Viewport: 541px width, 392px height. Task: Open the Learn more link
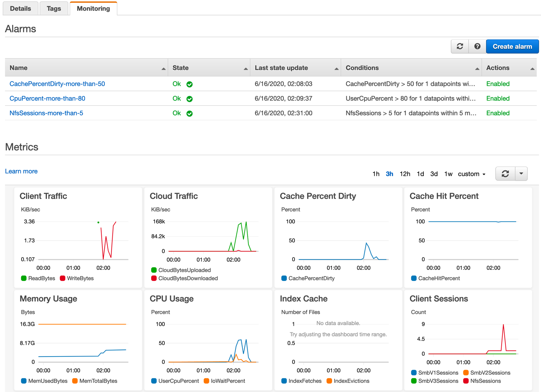[x=21, y=171]
